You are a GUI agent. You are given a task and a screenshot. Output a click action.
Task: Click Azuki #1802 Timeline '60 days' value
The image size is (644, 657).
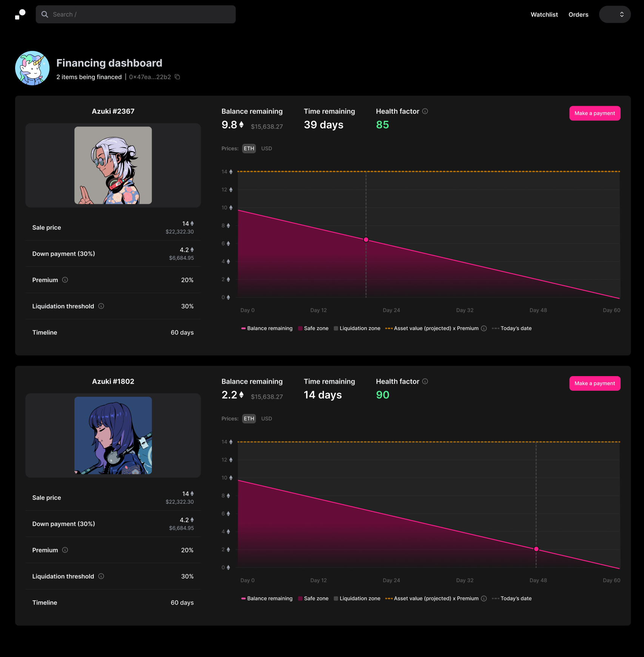pos(182,603)
